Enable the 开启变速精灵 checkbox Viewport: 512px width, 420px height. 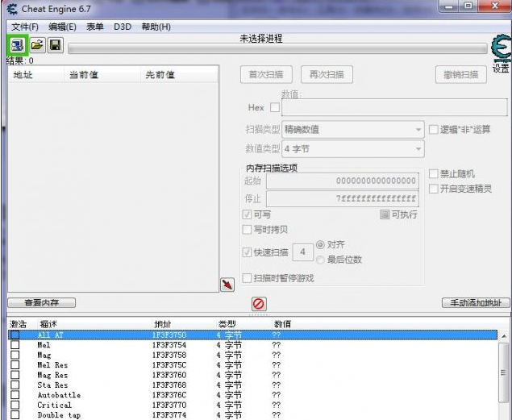433,189
